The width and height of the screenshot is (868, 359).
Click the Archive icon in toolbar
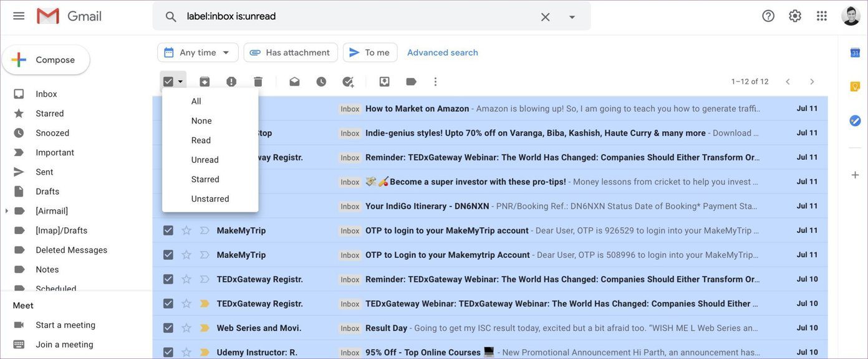tap(205, 82)
